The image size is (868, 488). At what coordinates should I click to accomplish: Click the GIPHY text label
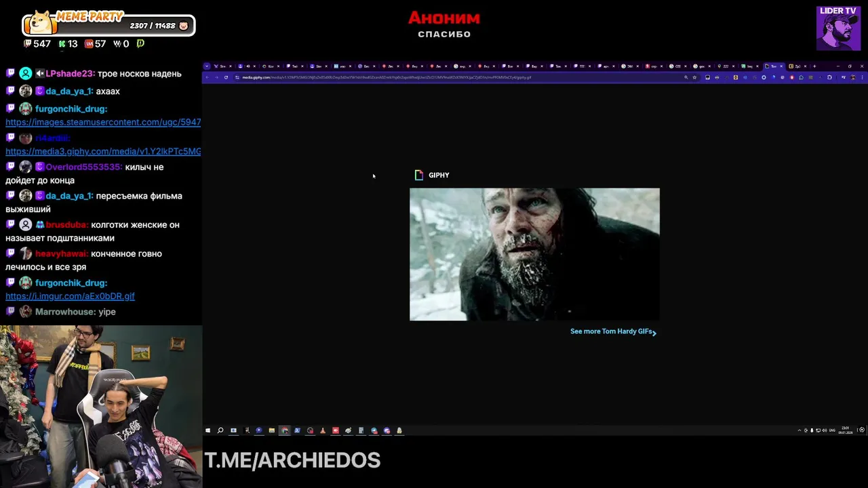click(x=439, y=175)
